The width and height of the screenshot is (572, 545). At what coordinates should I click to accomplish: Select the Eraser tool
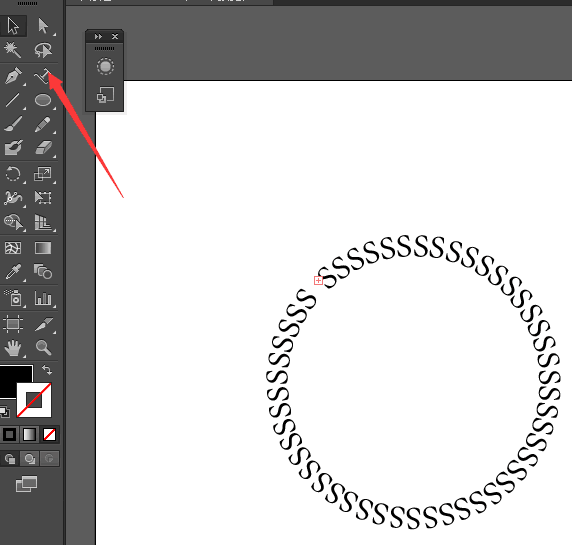43,148
